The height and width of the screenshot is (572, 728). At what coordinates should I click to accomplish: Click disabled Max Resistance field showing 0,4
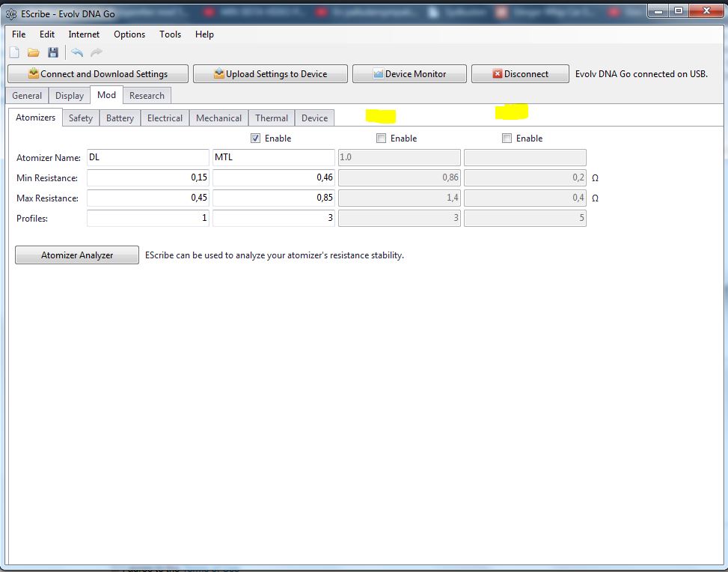tap(525, 198)
